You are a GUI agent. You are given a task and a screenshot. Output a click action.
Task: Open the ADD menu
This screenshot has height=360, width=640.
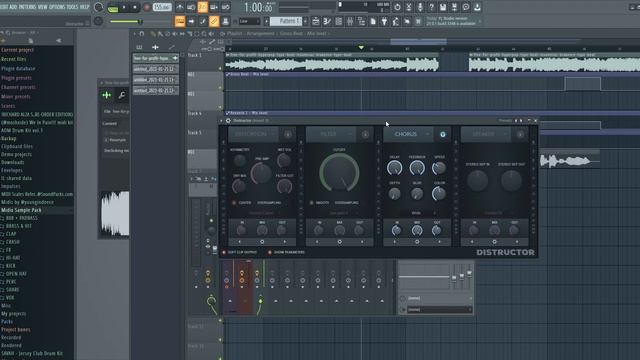(13, 7)
